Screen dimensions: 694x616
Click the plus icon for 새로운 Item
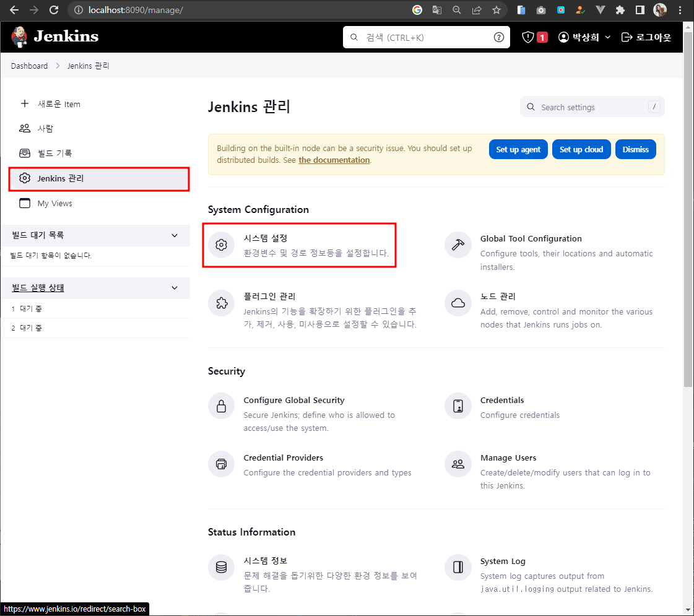[25, 103]
